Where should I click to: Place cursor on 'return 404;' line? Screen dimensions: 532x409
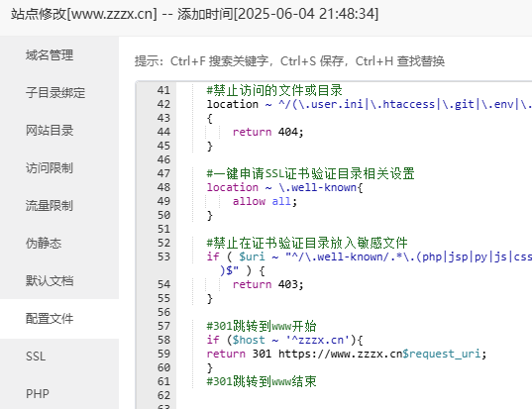point(267,132)
